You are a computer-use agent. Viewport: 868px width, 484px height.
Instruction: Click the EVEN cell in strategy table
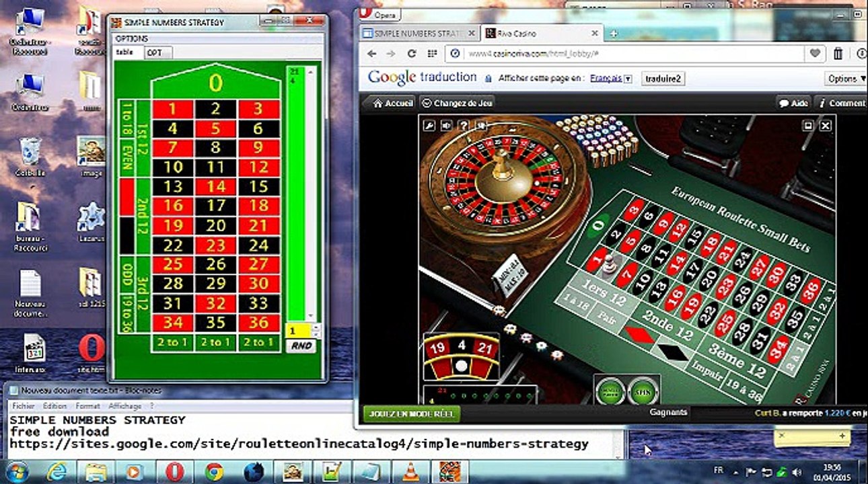[126, 158]
